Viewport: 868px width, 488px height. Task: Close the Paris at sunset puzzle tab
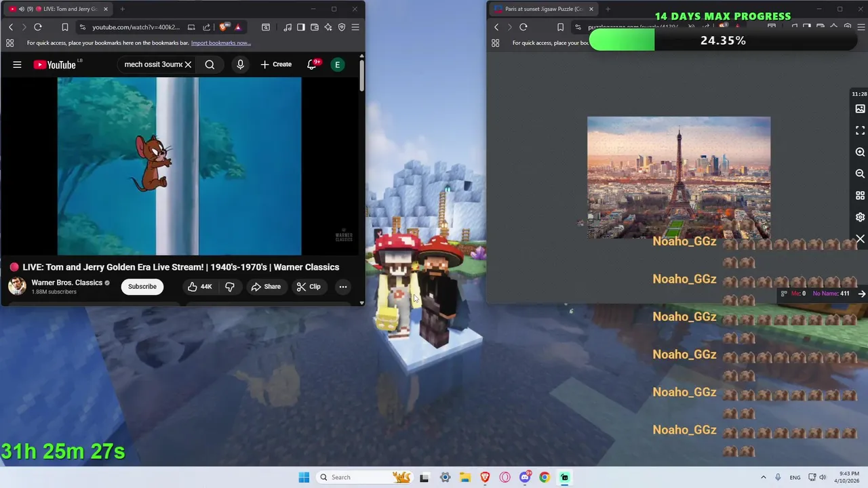click(591, 9)
